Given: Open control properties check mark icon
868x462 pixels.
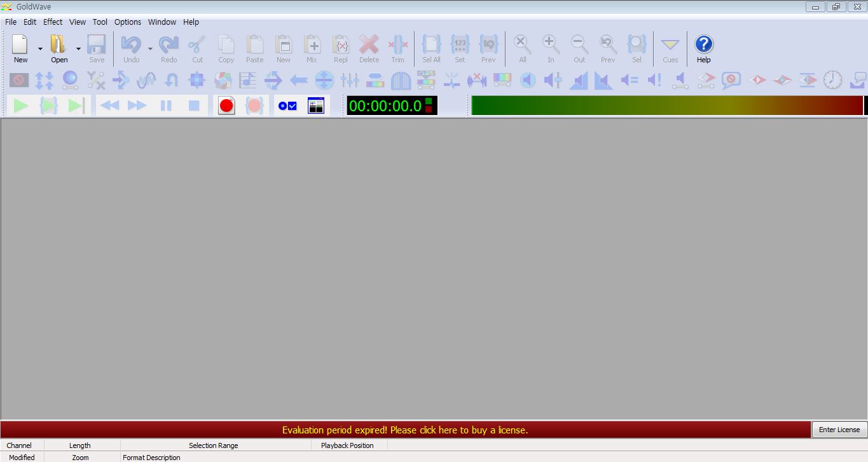Looking at the screenshot, I should click(x=287, y=105).
